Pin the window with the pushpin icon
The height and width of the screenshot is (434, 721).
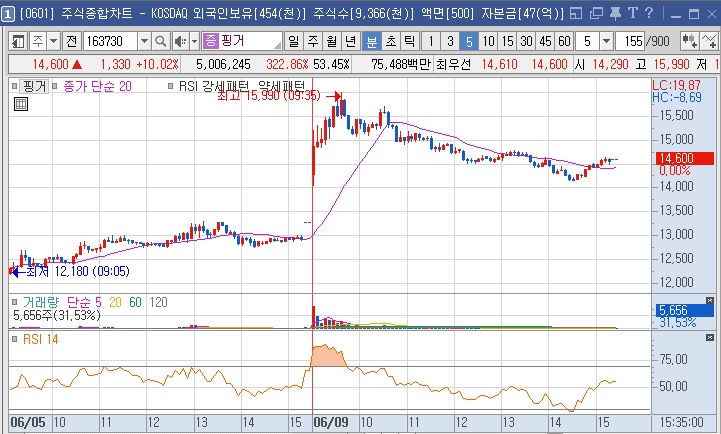coord(615,13)
